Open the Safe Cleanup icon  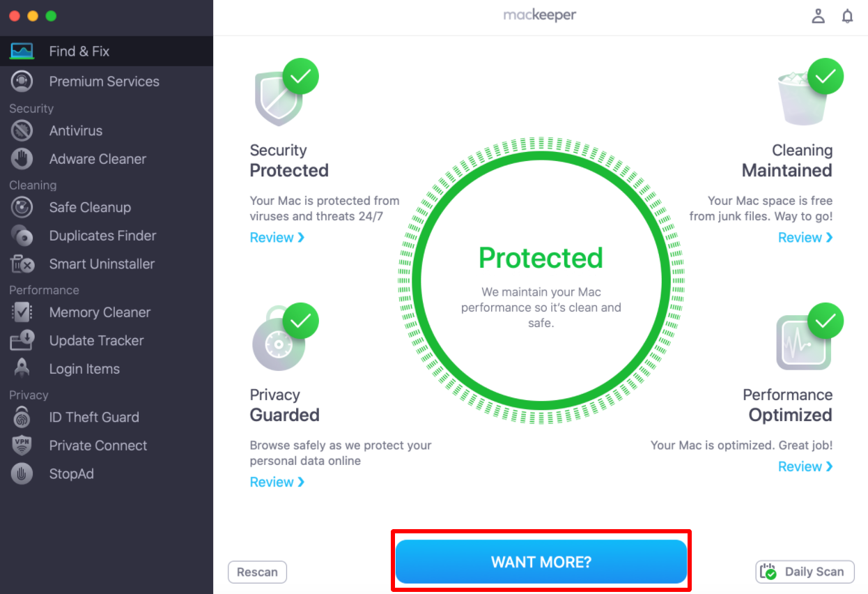pos(22,207)
